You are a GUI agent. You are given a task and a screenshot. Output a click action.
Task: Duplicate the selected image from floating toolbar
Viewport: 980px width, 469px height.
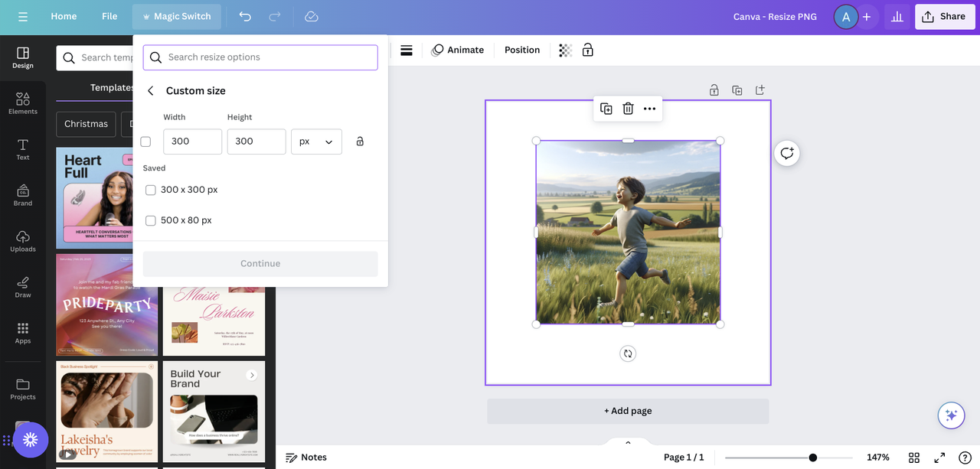(606, 109)
